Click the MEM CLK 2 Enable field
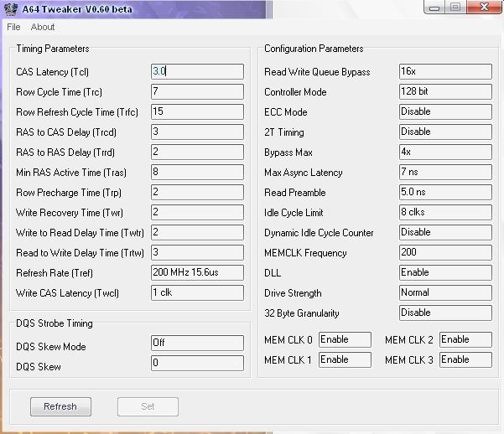Screen dimensions: 504x434 click(x=465, y=339)
